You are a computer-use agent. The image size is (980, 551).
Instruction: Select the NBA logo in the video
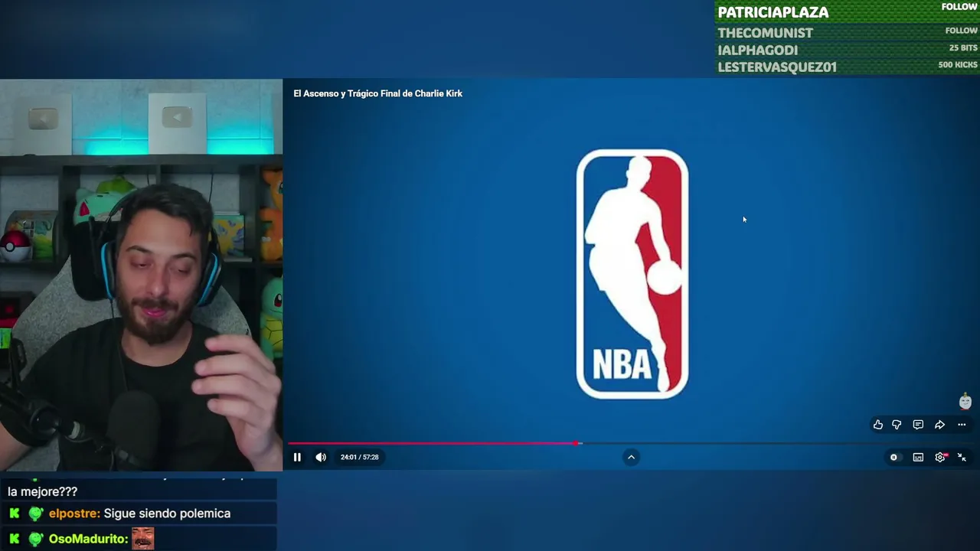(632, 273)
